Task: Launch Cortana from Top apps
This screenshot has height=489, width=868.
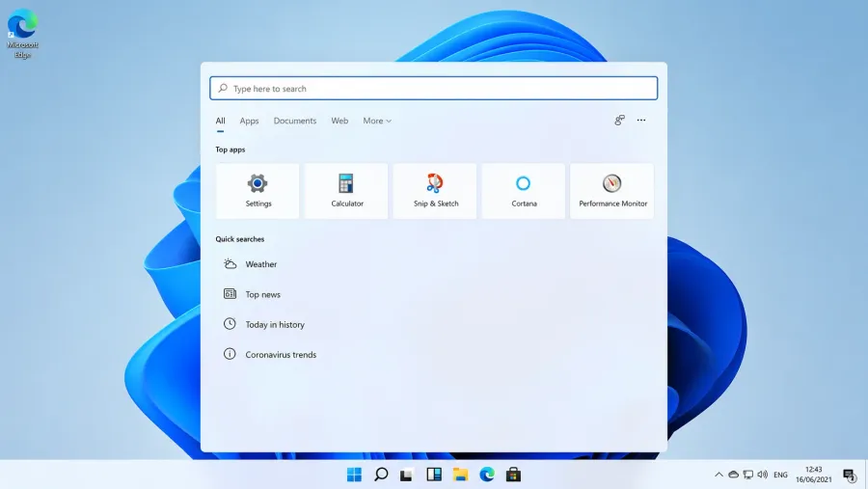Action: (523, 191)
